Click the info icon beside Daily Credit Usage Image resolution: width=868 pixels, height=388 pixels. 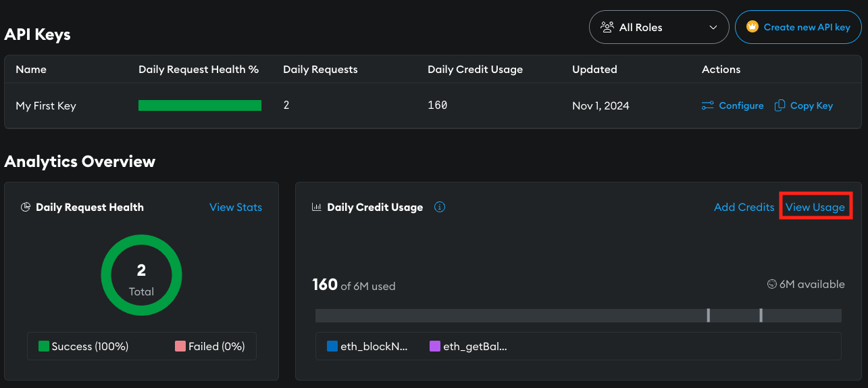[x=440, y=208]
